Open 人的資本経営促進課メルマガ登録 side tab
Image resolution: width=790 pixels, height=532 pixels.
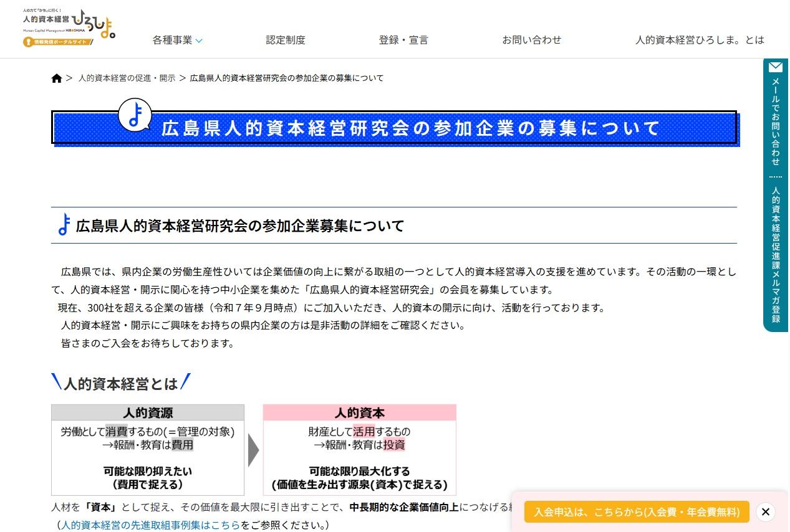tap(776, 254)
